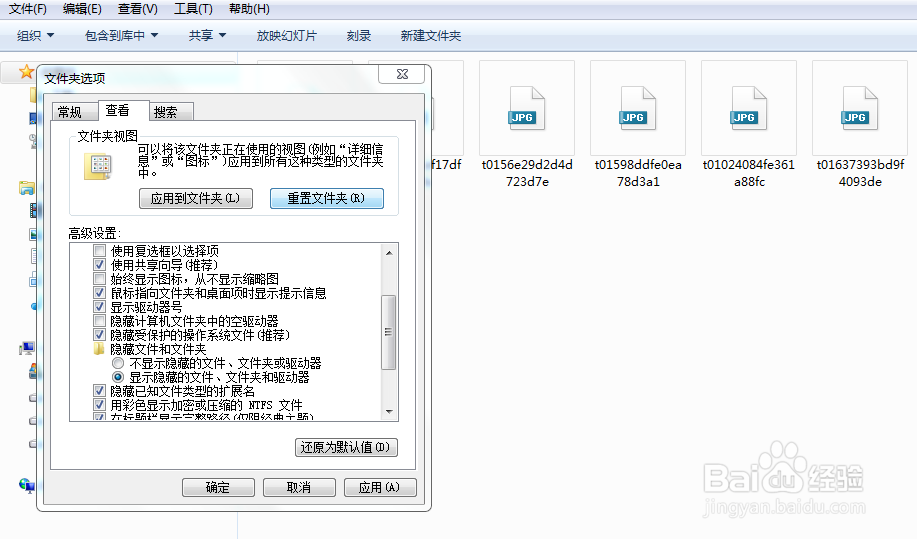The height and width of the screenshot is (539, 917).
Task: Open the 编辑(E) menu
Action: [82, 9]
